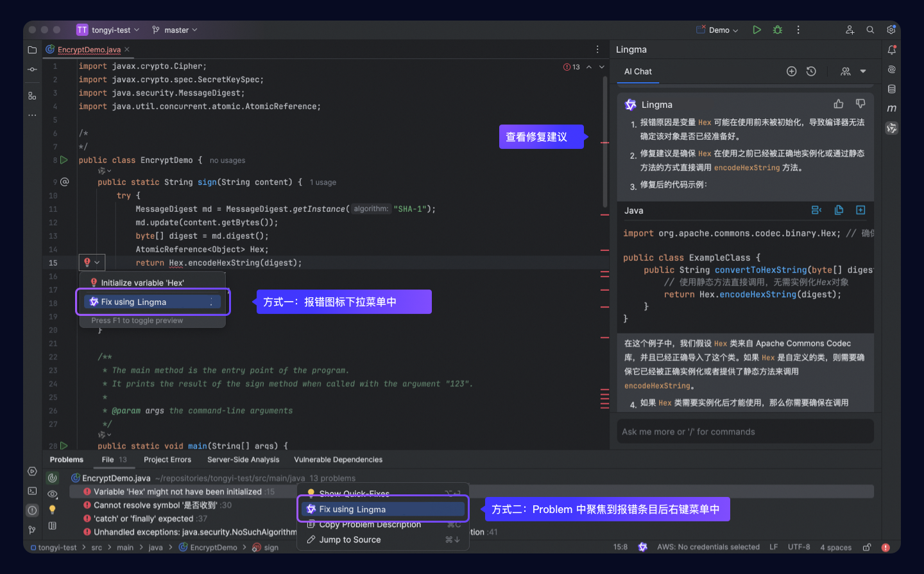Go to the next highlighted error arrow
Viewport: 924px width, 574px height.
602,67
